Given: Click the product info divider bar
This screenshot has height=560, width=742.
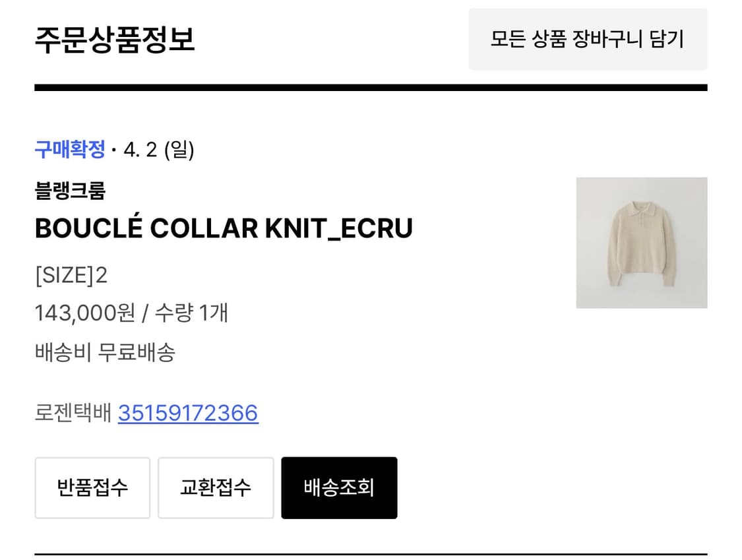Looking at the screenshot, I should [x=371, y=84].
